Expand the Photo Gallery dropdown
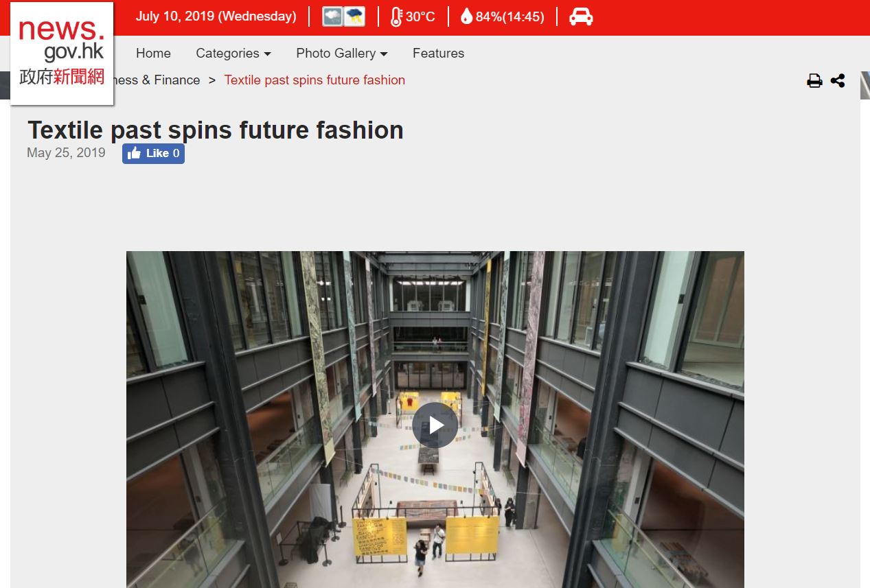Viewport: 870px width, 588px height. (341, 54)
